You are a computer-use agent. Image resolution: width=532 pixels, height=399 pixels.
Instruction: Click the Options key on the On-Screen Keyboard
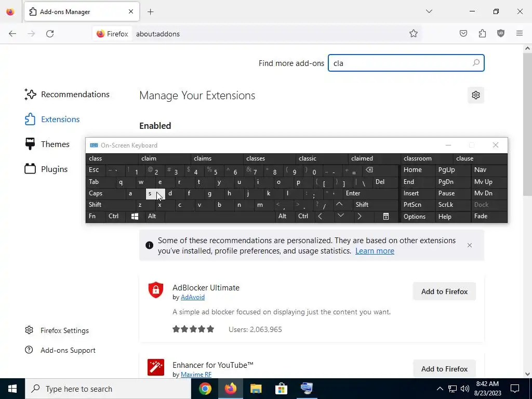[418, 217]
